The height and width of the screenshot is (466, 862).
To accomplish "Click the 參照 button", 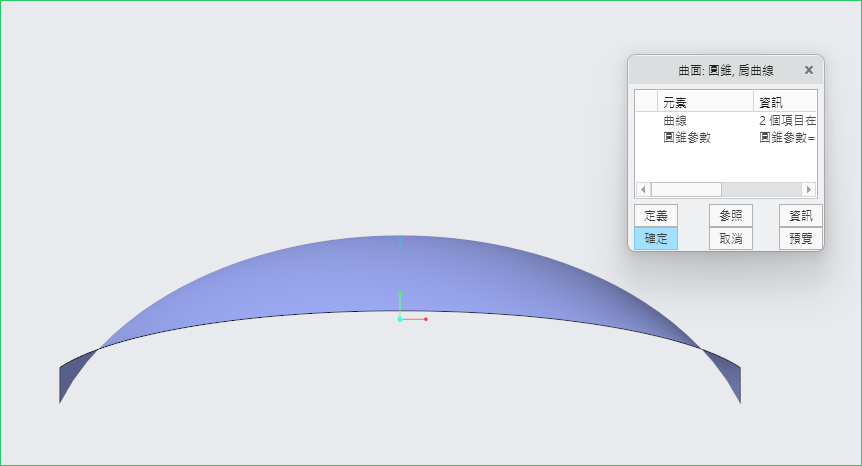I will click(730, 215).
